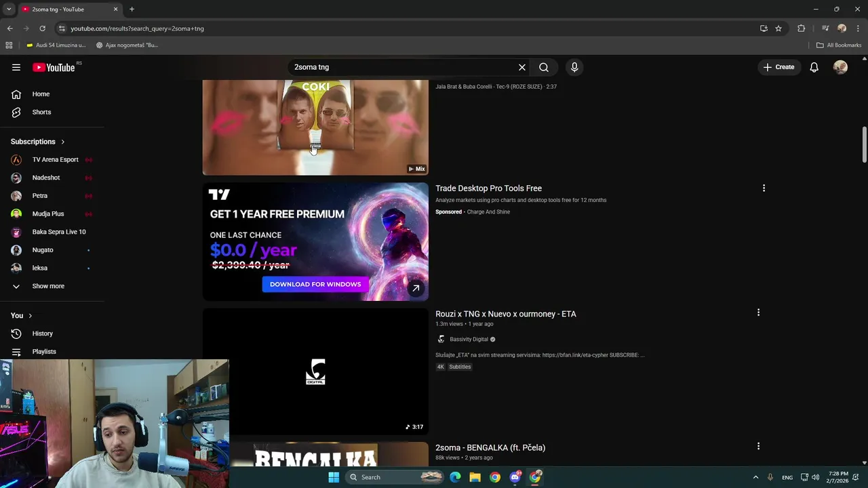This screenshot has height=488, width=868.
Task: Open the TradingView ad thumbnail
Action: pyautogui.click(x=315, y=242)
